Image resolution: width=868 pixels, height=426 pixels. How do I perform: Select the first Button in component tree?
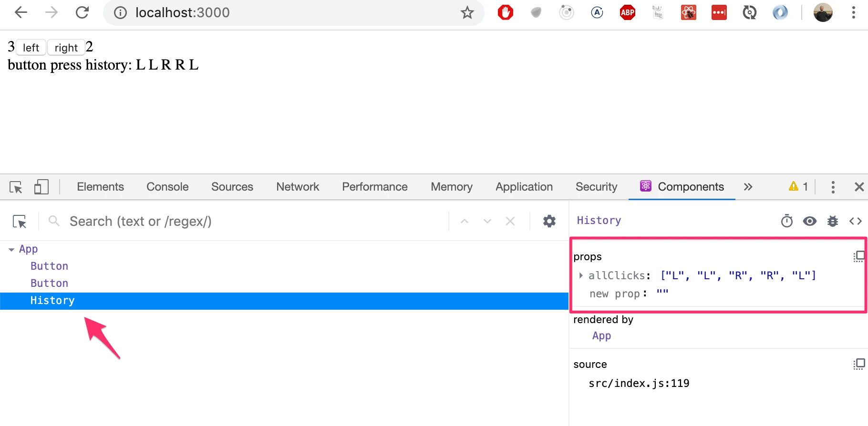(x=50, y=266)
